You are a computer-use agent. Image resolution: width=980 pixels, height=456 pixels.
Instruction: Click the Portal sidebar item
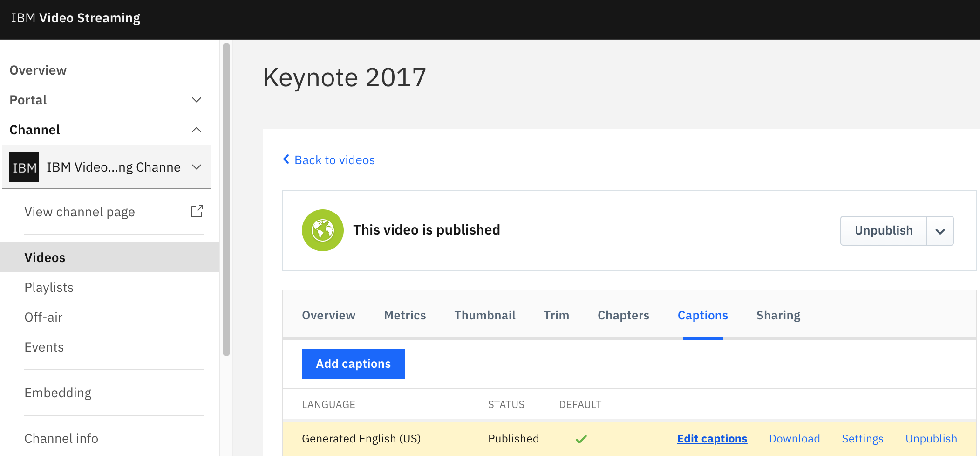28,100
